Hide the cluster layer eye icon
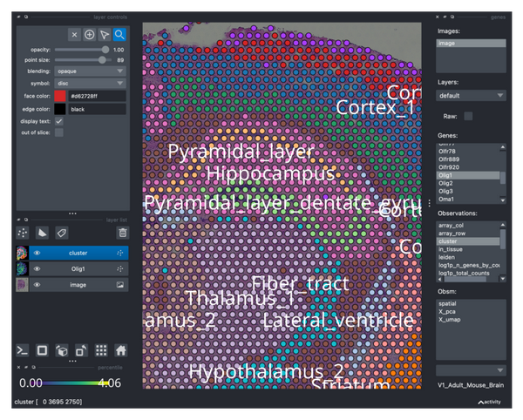This screenshot has height=420, width=523. (37, 254)
